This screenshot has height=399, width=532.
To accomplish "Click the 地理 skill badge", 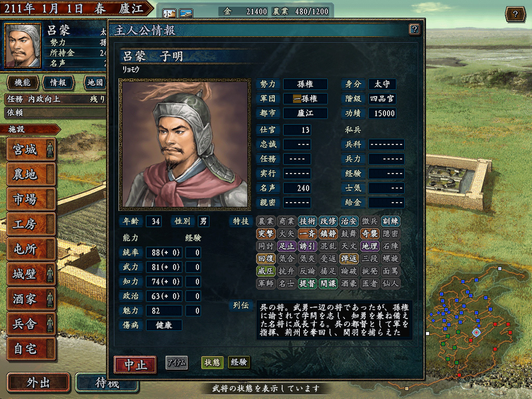I will coord(369,246).
